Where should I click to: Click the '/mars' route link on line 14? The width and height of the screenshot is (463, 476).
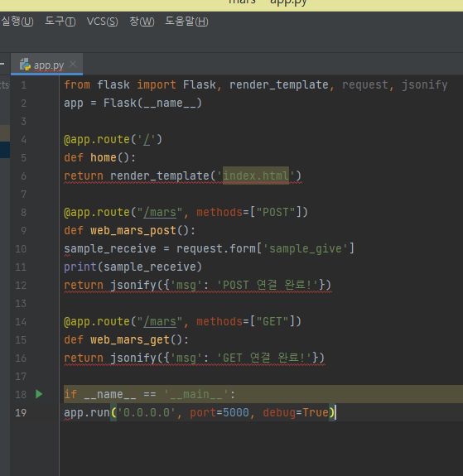pos(160,321)
